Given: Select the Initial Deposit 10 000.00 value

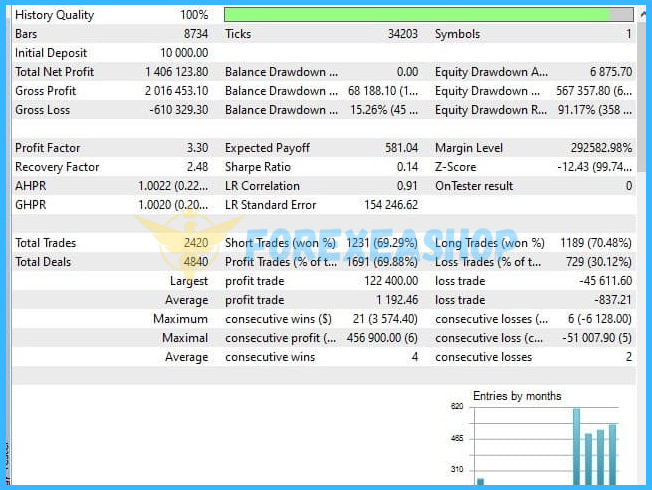Looking at the screenshot, I should pyautogui.click(x=184, y=53).
